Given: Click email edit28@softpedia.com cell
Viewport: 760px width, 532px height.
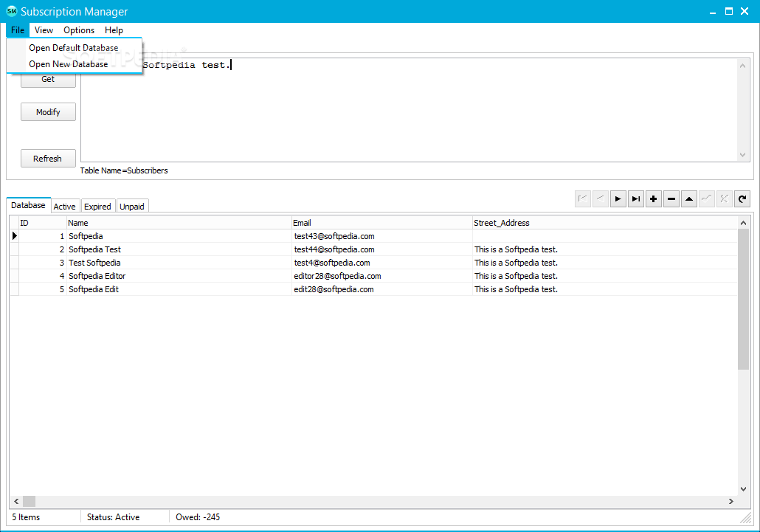Looking at the screenshot, I should pyautogui.click(x=381, y=289).
